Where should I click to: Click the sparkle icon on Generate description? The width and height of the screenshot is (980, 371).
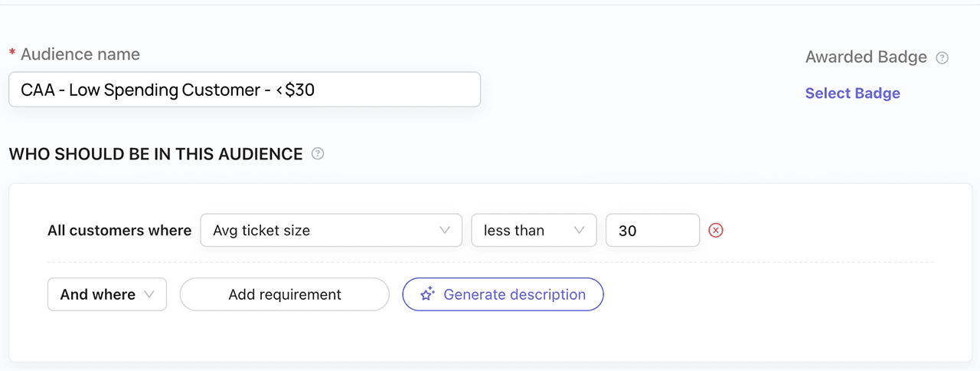click(428, 294)
